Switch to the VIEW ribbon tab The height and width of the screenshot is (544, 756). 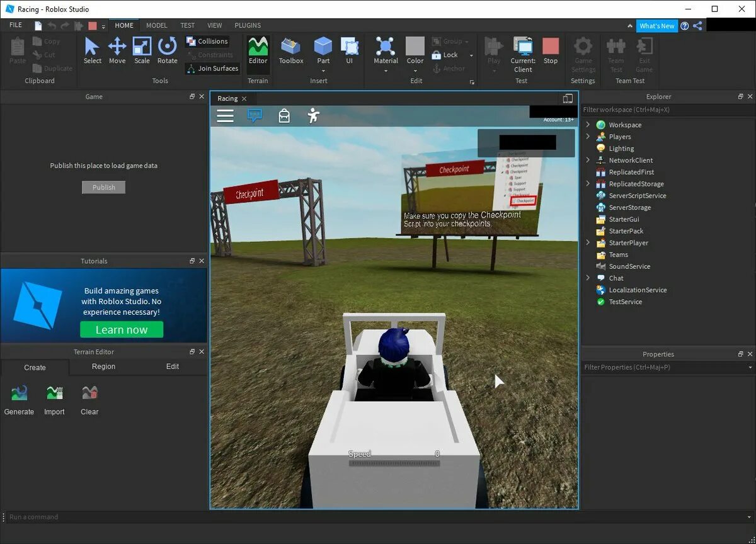point(215,26)
